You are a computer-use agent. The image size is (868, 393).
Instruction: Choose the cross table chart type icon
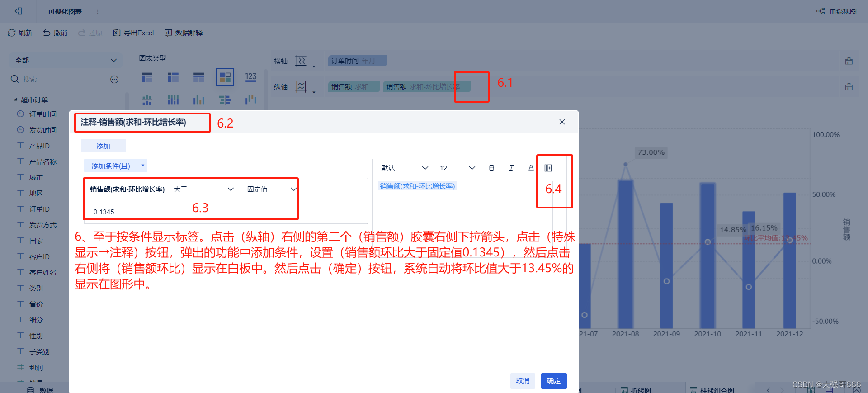[x=173, y=77]
